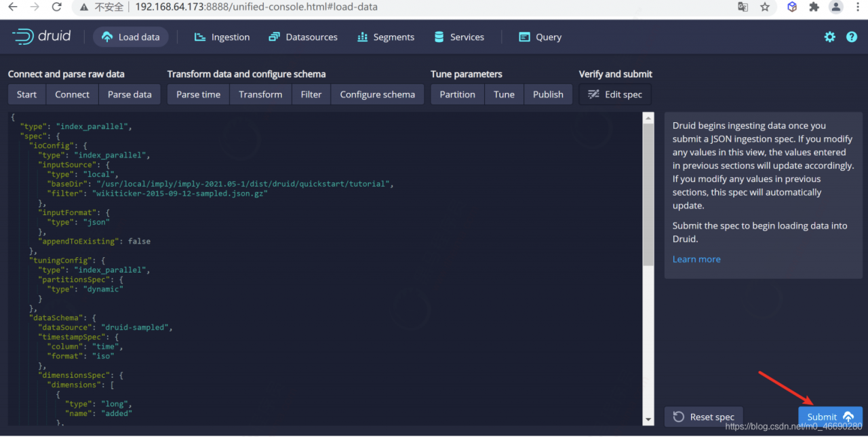Open the Query tab
This screenshot has height=437, width=868.
coord(540,37)
